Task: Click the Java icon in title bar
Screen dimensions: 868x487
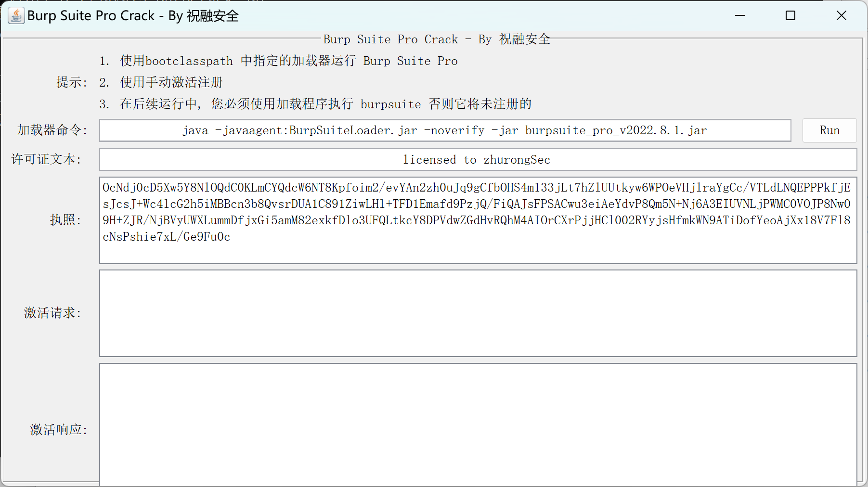Action: [16, 15]
